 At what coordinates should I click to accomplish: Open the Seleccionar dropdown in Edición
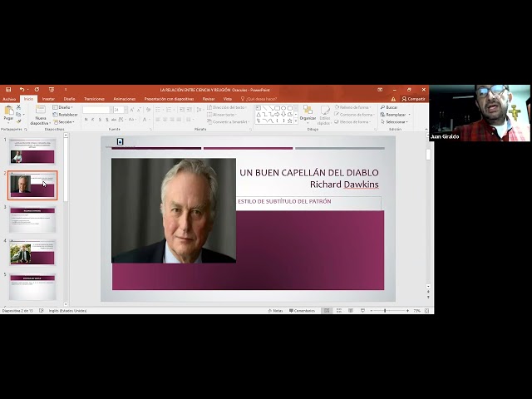394,122
